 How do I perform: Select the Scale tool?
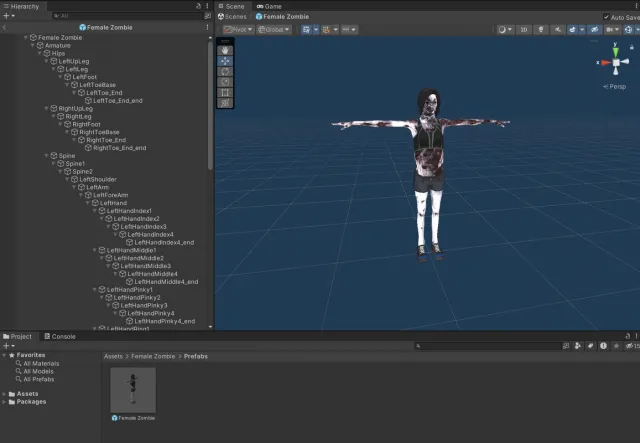225,82
